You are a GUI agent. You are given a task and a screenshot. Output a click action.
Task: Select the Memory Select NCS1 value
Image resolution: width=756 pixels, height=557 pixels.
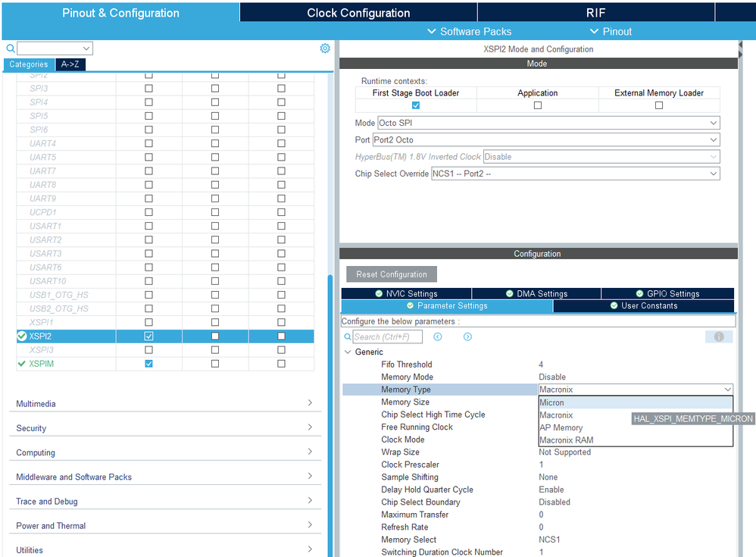549,540
